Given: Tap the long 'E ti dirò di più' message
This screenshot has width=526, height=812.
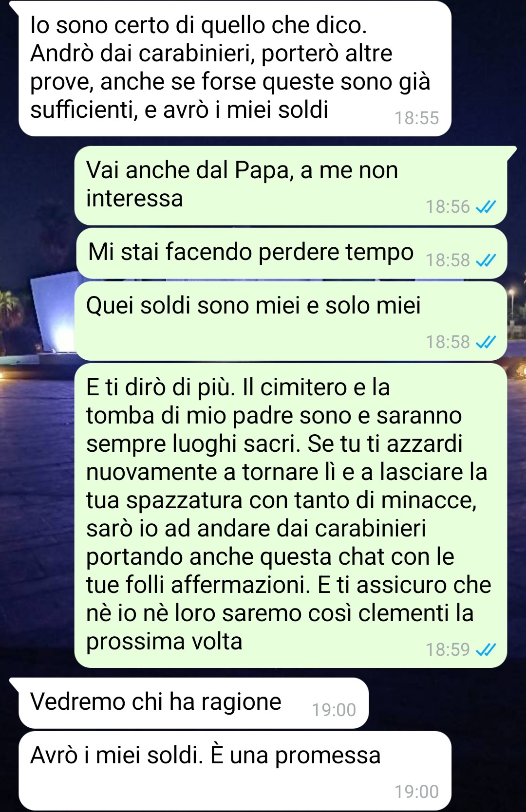Looking at the screenshot, I should 291,516.
